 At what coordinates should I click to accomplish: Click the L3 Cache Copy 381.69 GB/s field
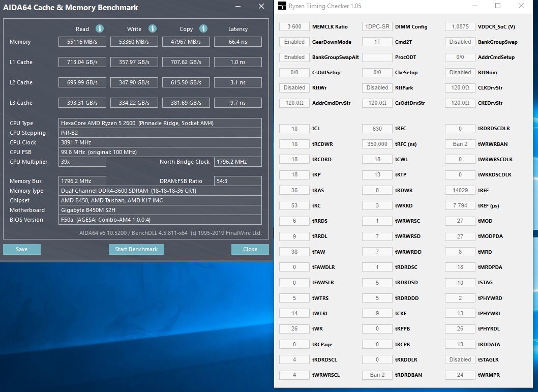pyautogui.click(x=186, y=103)
